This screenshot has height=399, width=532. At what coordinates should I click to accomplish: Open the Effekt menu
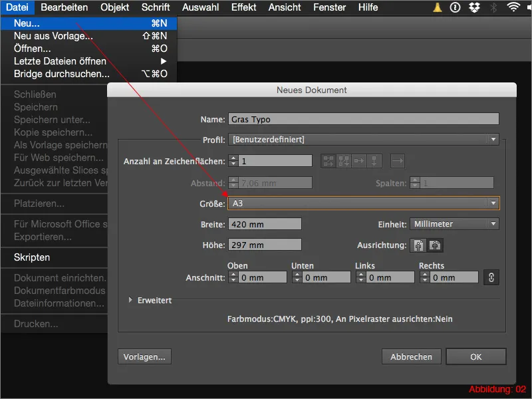tap(243, 7)
